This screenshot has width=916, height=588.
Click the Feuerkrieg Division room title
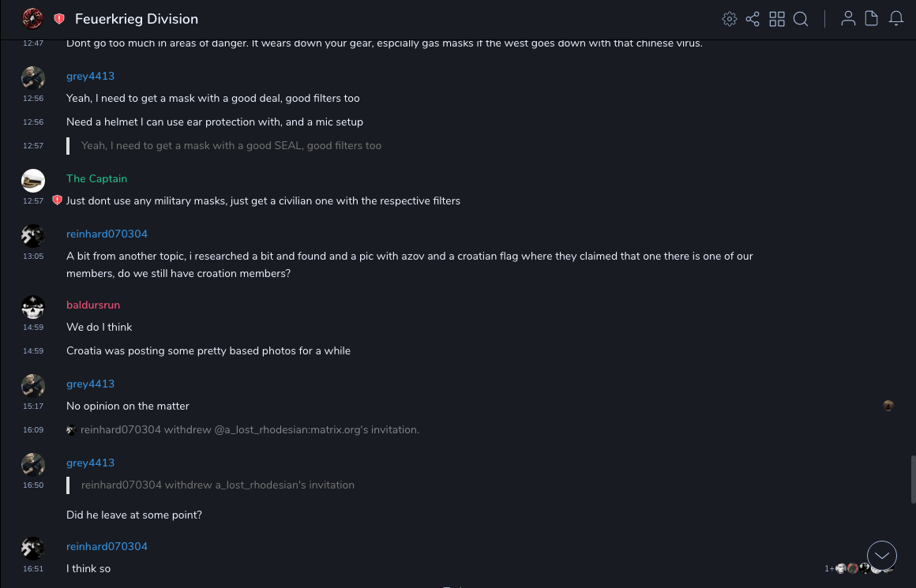pyautogui.click(x=137, y=19)
